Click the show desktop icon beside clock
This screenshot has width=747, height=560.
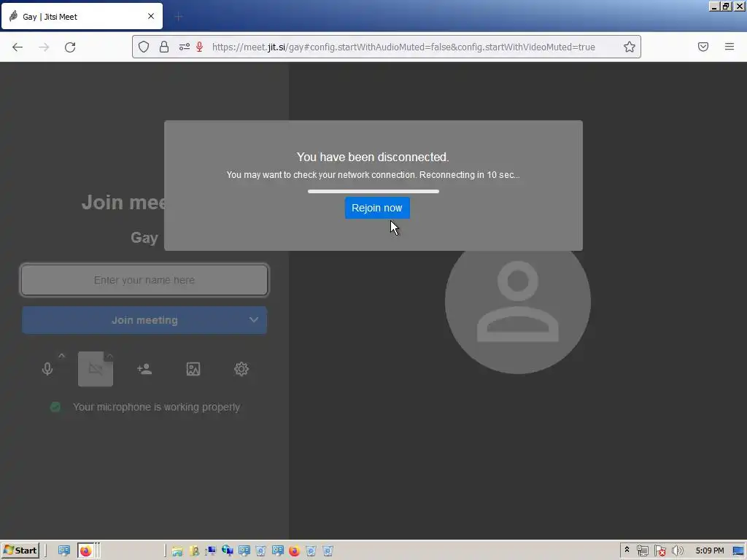coord(738,551)
